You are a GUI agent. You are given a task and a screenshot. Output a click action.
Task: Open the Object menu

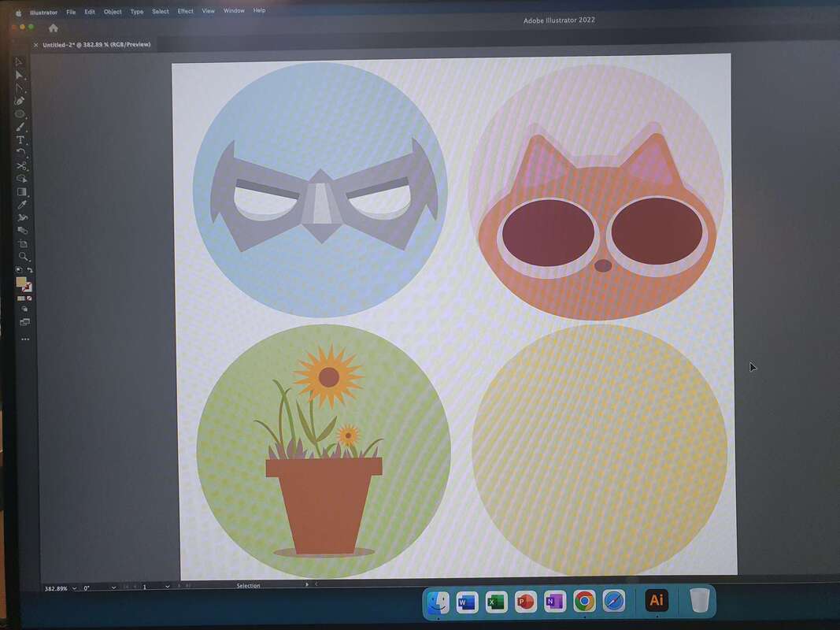click(113, 12)
